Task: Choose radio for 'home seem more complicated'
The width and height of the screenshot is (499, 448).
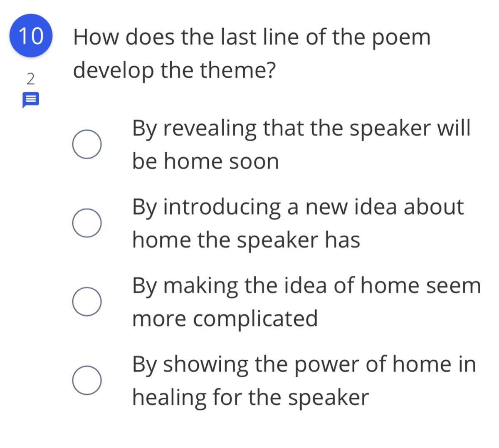Action: click(86, 302)
